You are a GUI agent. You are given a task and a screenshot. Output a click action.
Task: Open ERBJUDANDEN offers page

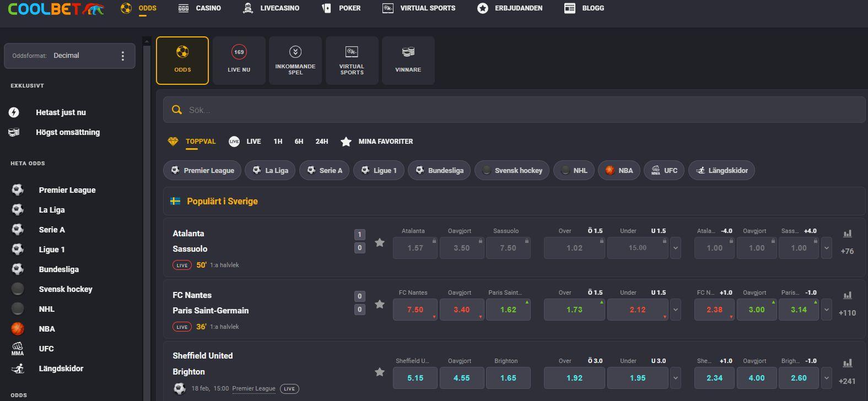[x=510, y=8]
